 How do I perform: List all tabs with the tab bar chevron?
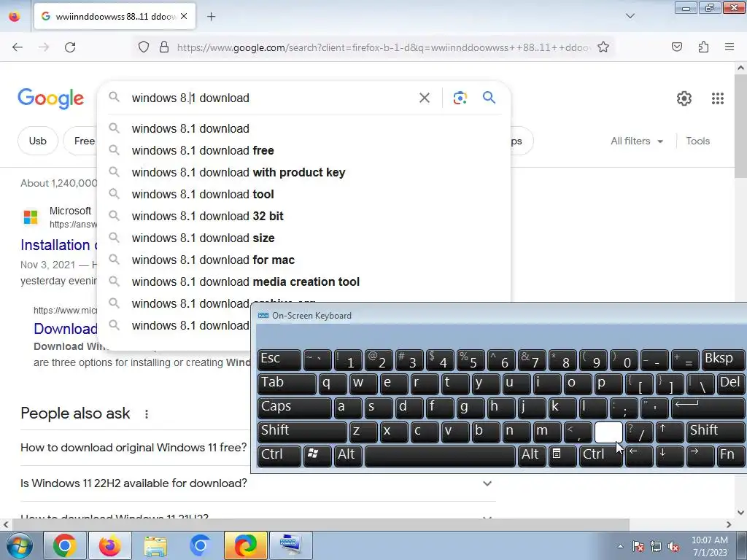[630, 16]
